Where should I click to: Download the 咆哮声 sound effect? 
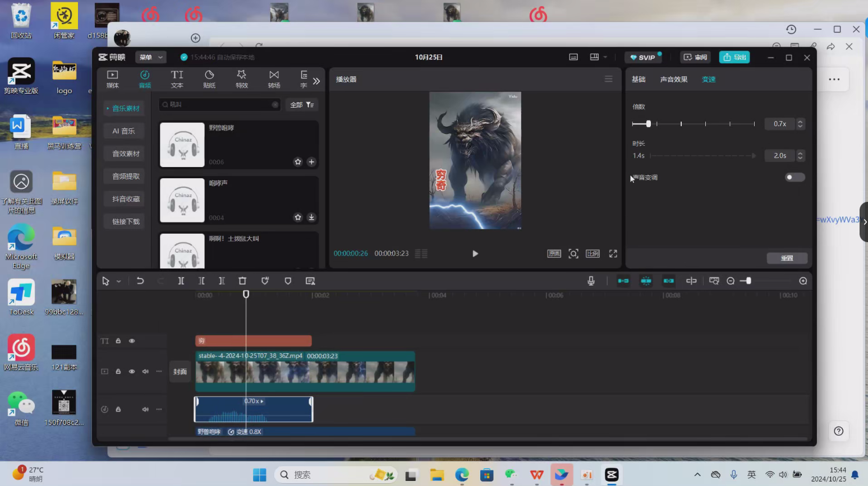pyautogui.click(x=311, y=217)
